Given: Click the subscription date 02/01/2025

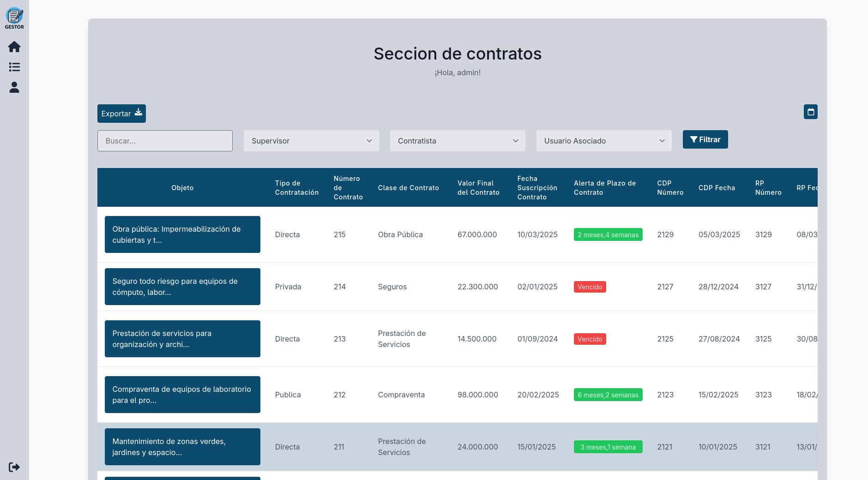Looking at the screenshot, I should (537, 287).
